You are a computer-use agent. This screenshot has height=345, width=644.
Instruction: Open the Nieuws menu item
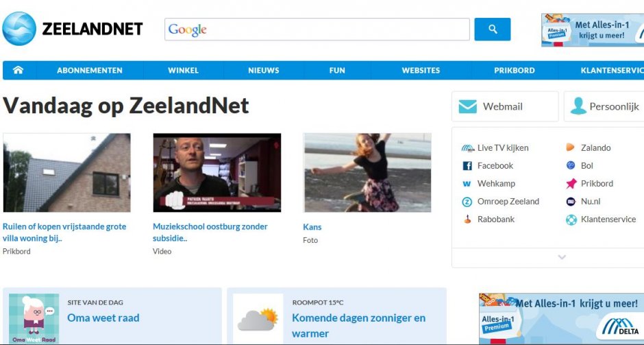264,71
